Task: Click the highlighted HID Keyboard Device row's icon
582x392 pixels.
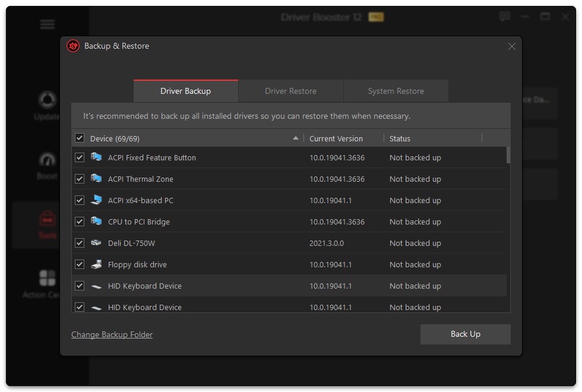Action: (x=96, y=286)
